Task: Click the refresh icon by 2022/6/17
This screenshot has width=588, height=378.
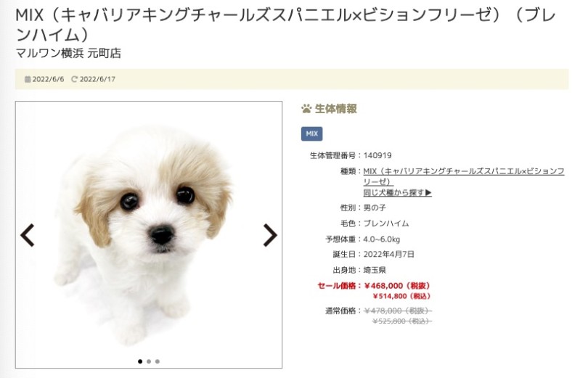Action: coord(74,79)
